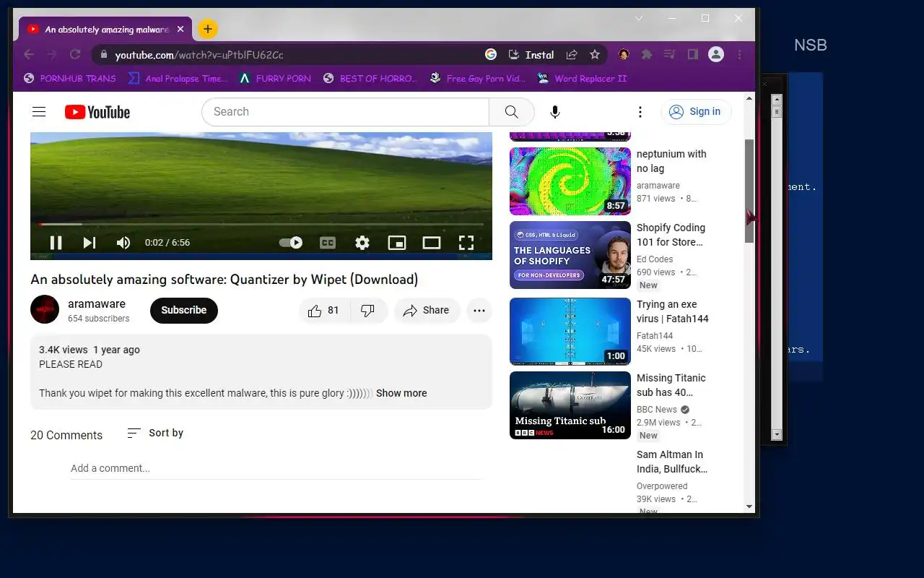Dislike the video with thumbs down

pos(368,311)
